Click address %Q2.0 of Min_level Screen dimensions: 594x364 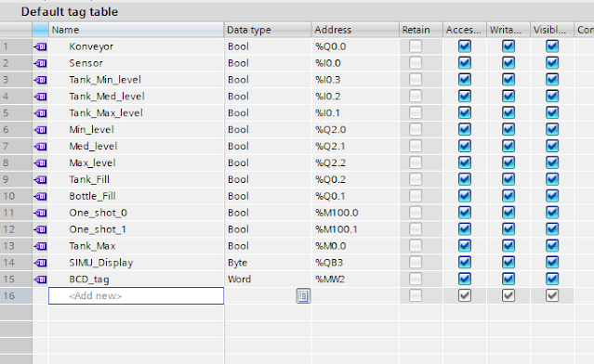[x=355, y=130]
